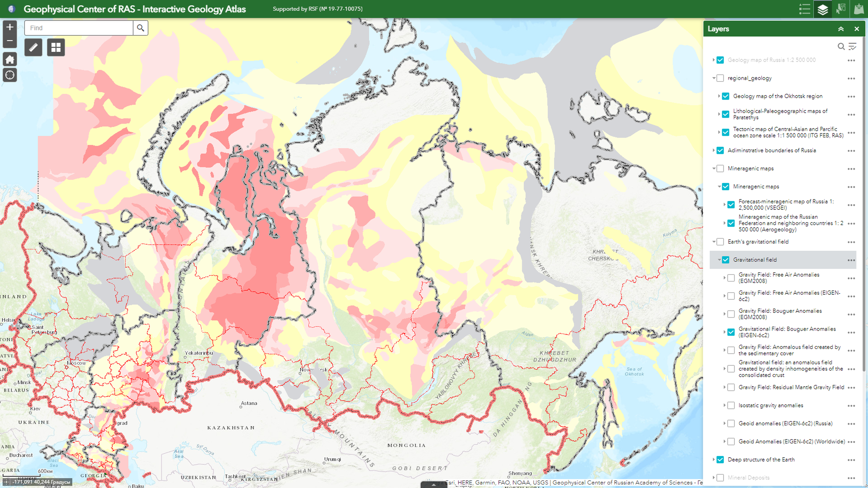Open options menu for regional_geology
868x488 pixels.
coord(851,78)
